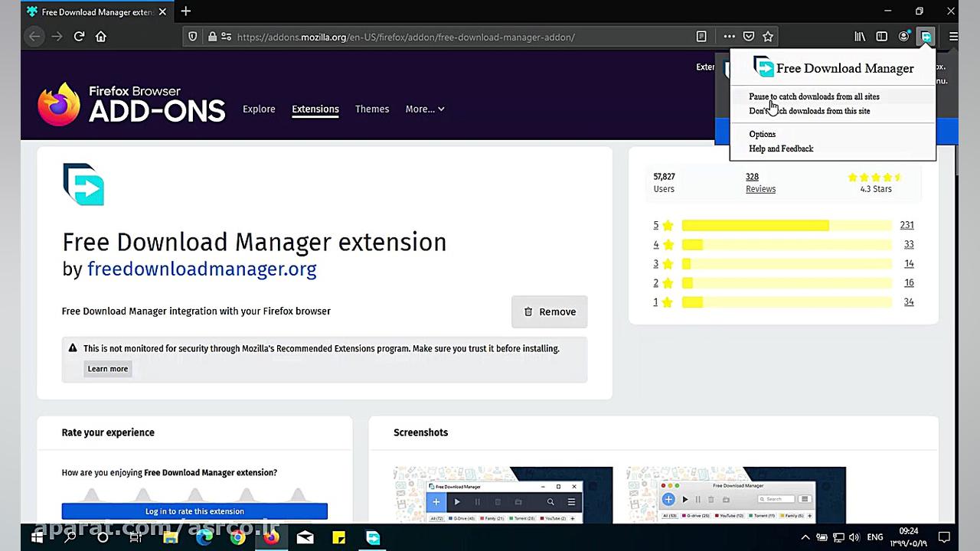This screenshot has width=980, height=551.
Task: Go to the Firefox Home page
Action: (x=101, y=36)
